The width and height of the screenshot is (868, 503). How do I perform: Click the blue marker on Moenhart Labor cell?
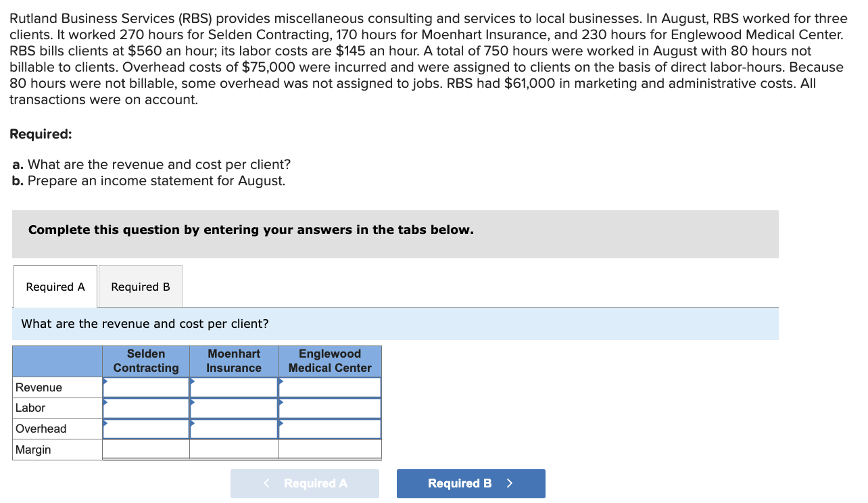click(x=194, y=404)
